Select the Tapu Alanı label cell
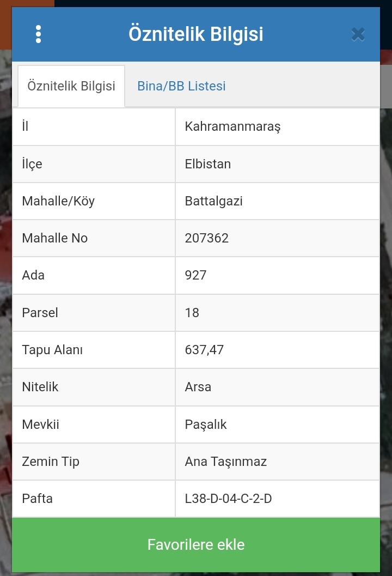 [94, 350]
